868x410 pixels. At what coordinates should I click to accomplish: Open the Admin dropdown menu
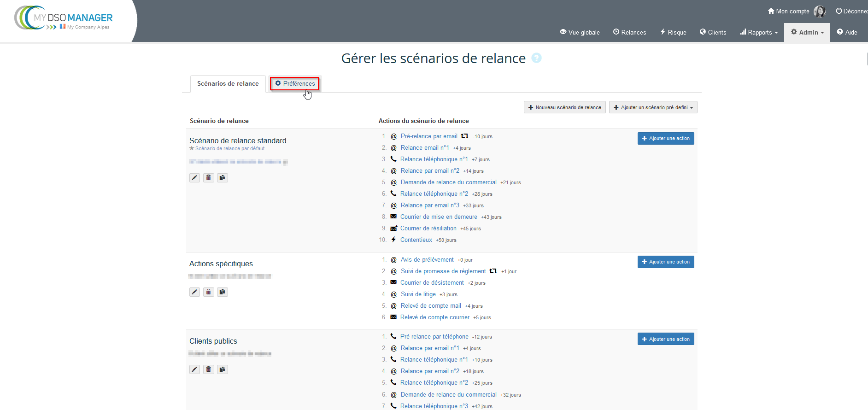click(x=807, y=32)
